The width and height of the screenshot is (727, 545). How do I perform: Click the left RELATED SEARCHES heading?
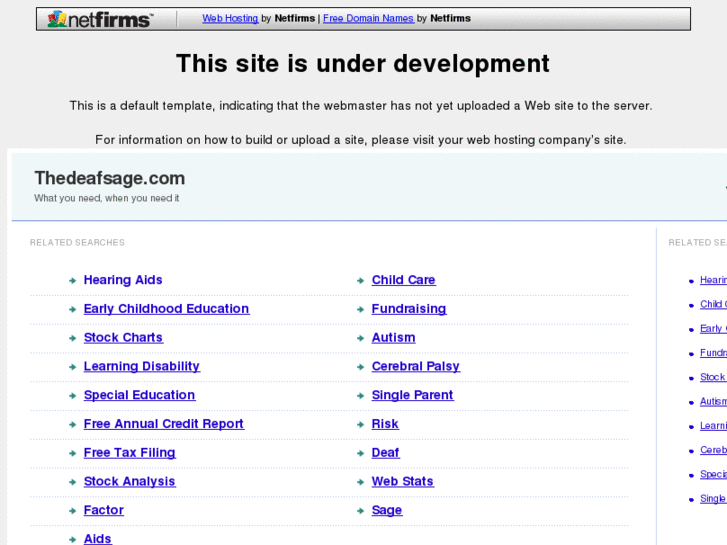(x=77, y=242)
